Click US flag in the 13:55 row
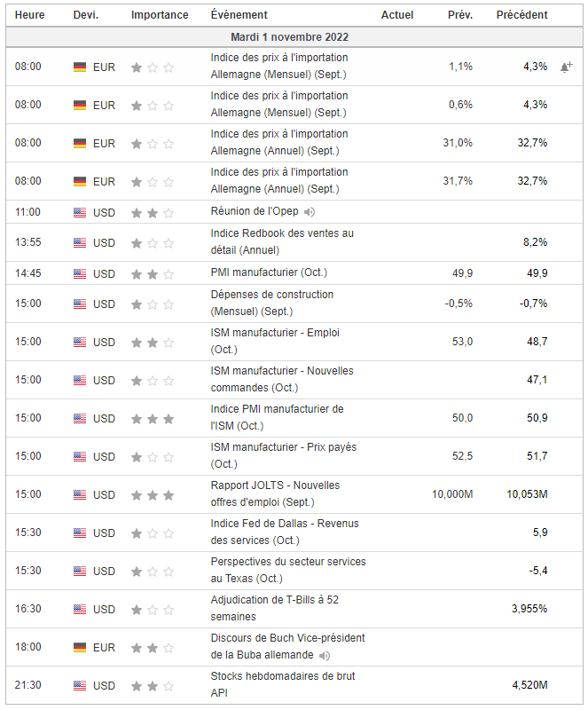The image size is (588, 710). tap(80, 242)
